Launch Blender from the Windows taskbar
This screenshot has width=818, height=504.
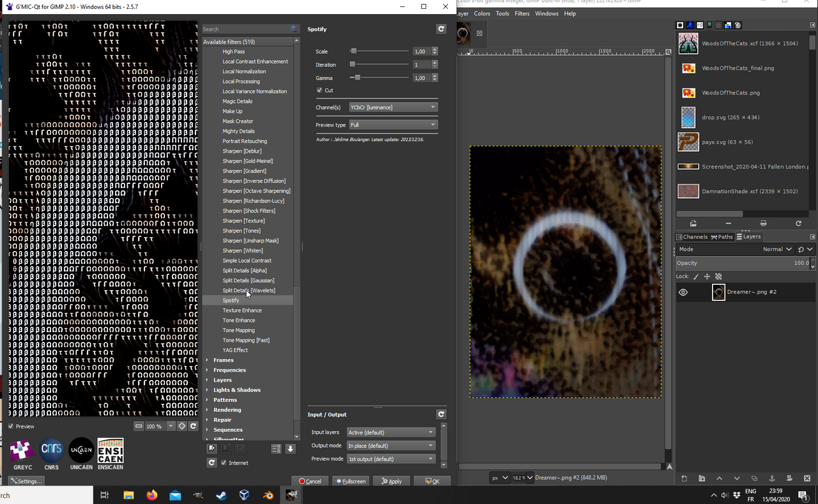267,495
